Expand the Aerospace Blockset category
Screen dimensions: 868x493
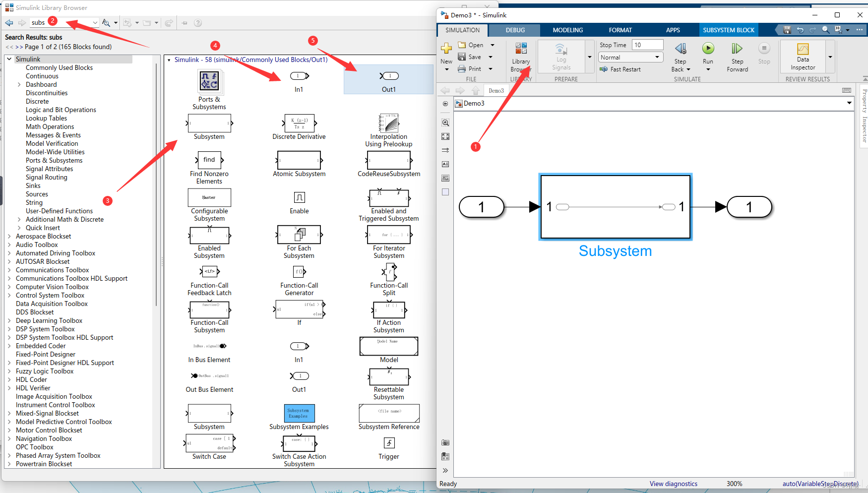point(9,236)
